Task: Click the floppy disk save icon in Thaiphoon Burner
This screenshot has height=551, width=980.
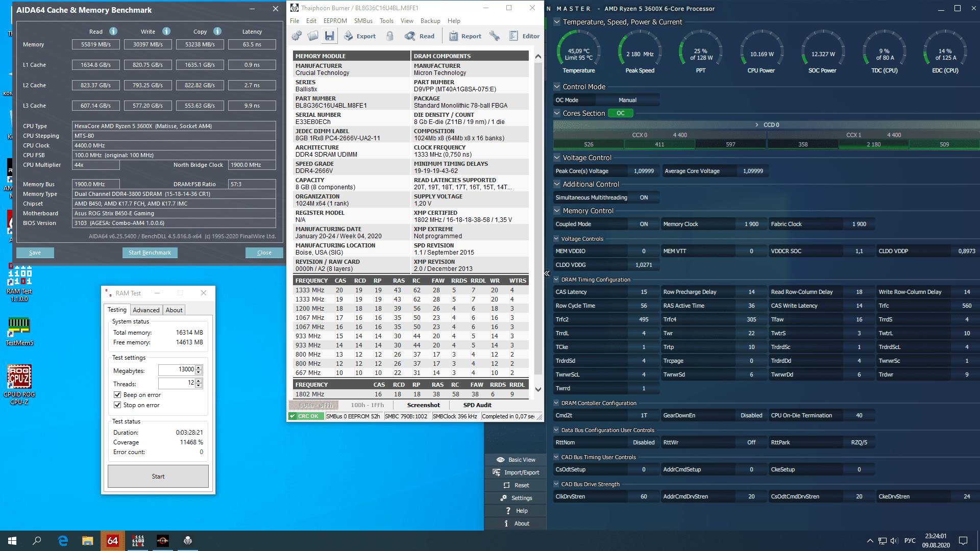Action: click(x=329, y=36)
